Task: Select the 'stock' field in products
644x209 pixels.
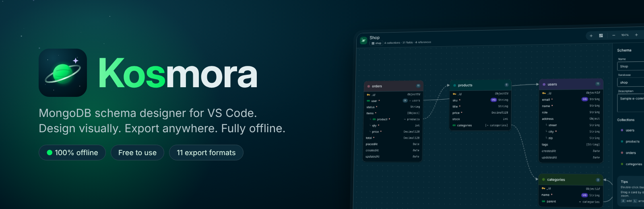Action: point(480,119)
